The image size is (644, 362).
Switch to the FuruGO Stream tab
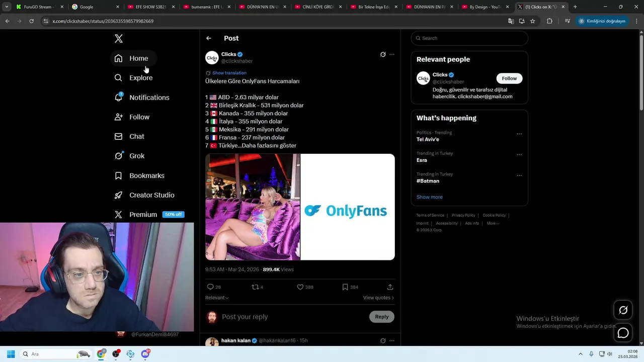[39, 7]
